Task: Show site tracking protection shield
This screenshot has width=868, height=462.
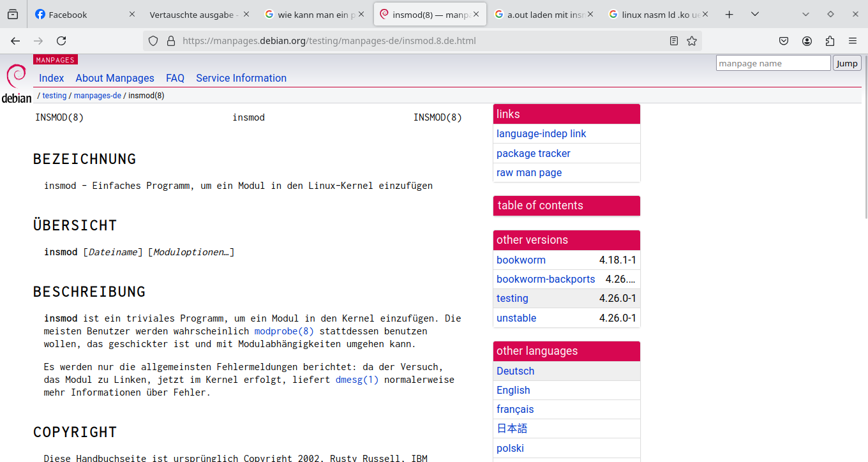Action: pos(153,41)
